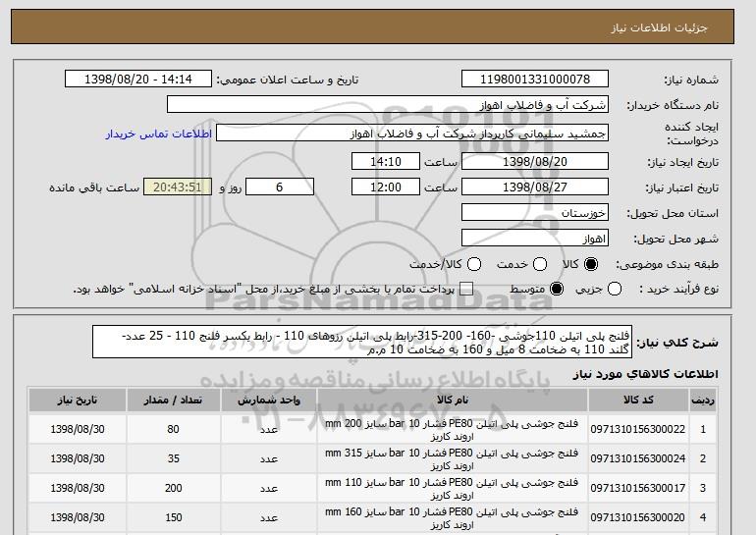Select the کالا/خدمت radio button

coord(474,264)
